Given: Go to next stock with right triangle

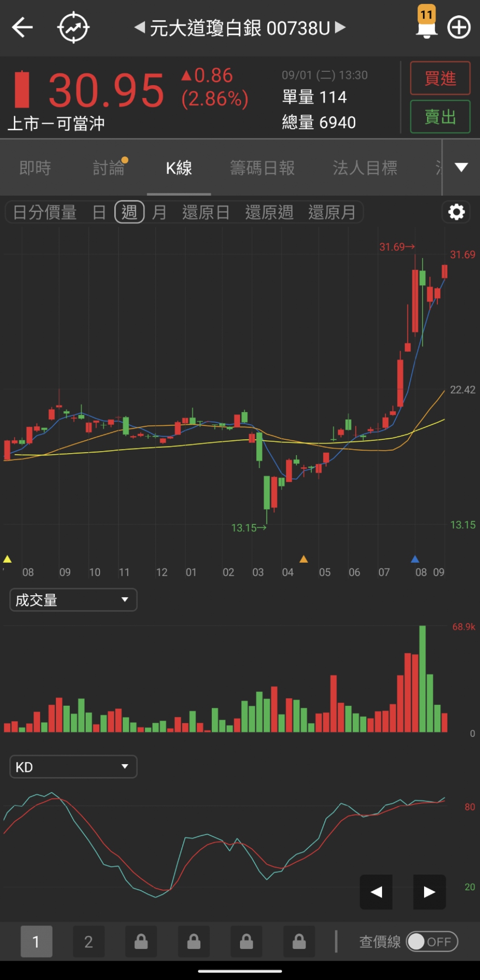Looking at the screenshot, I should coord(340,28).
